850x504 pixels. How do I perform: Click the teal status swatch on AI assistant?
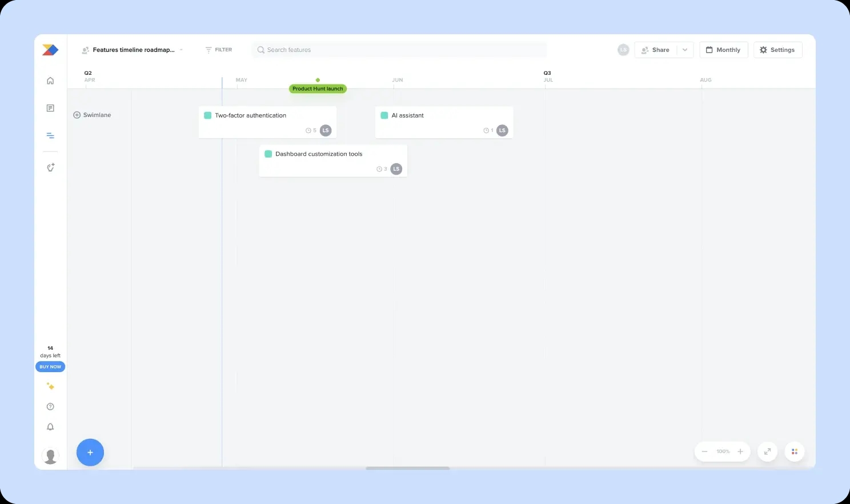tap(384, 115)
